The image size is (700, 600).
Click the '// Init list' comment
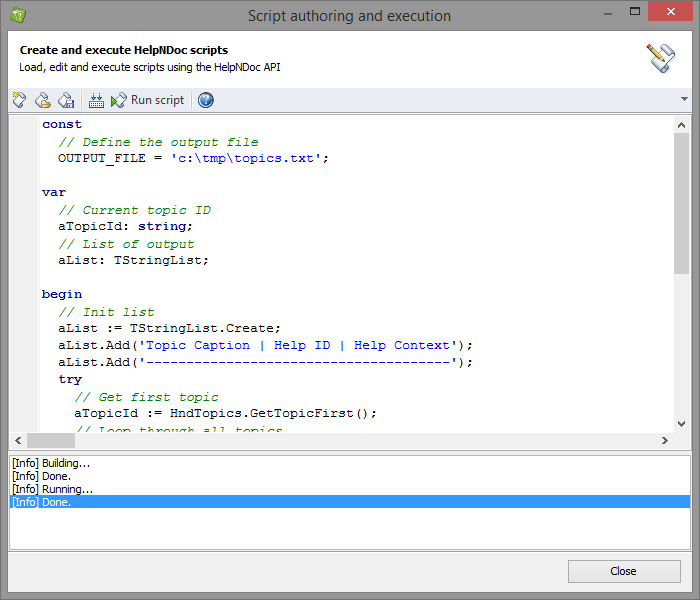click(x=106, y=312)
